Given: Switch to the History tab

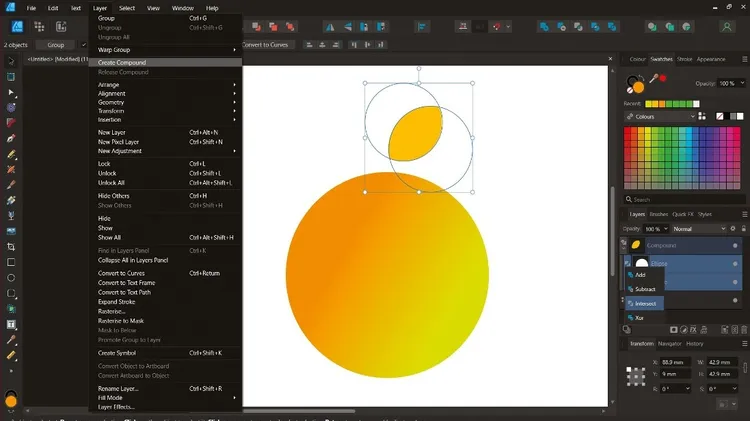Looking at the screenshot, I should click(695, 343).
